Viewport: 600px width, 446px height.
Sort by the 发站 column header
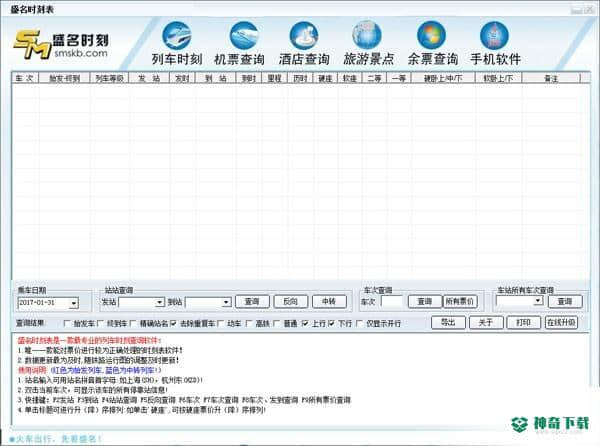[x=149, y=78]
